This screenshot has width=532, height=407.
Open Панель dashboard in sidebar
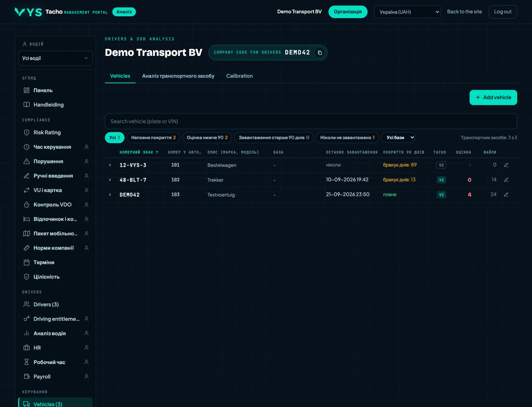click(55, 90)
